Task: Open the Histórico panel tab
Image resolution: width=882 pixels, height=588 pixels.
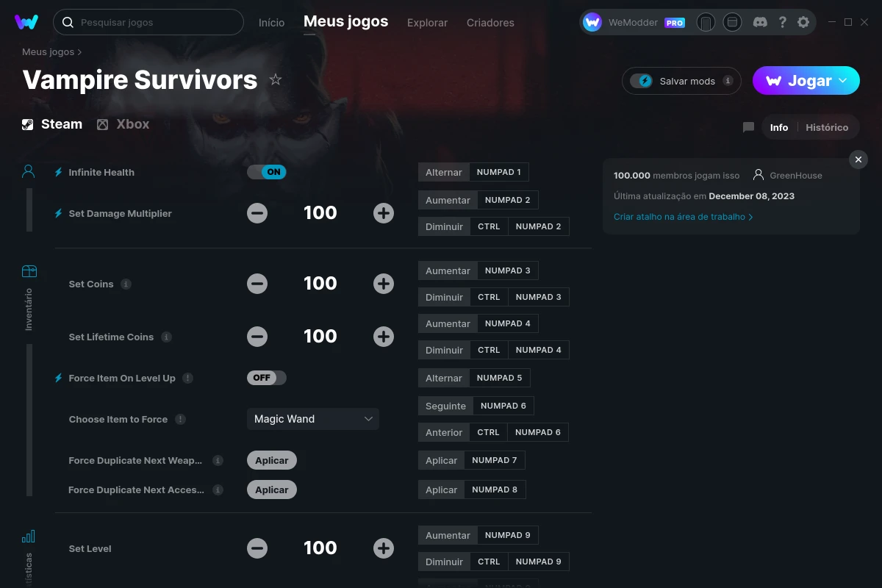Action: click(x=827, y=127)
